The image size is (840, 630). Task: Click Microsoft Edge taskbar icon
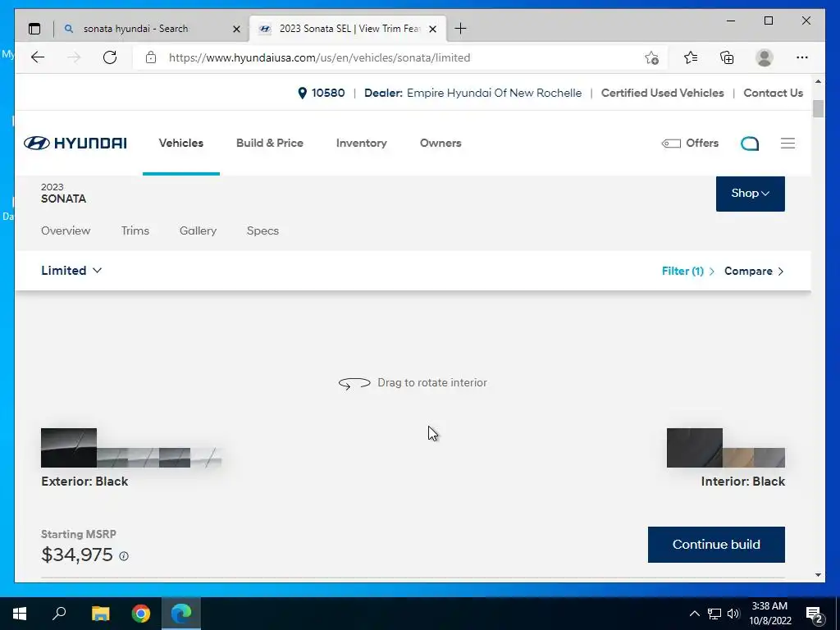[181, 614]
